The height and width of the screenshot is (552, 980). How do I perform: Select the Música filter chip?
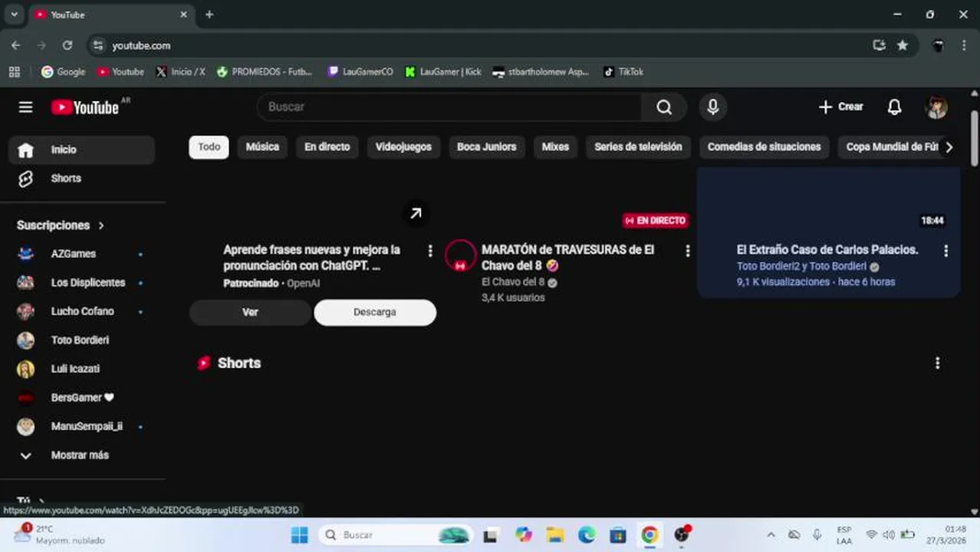262,147
